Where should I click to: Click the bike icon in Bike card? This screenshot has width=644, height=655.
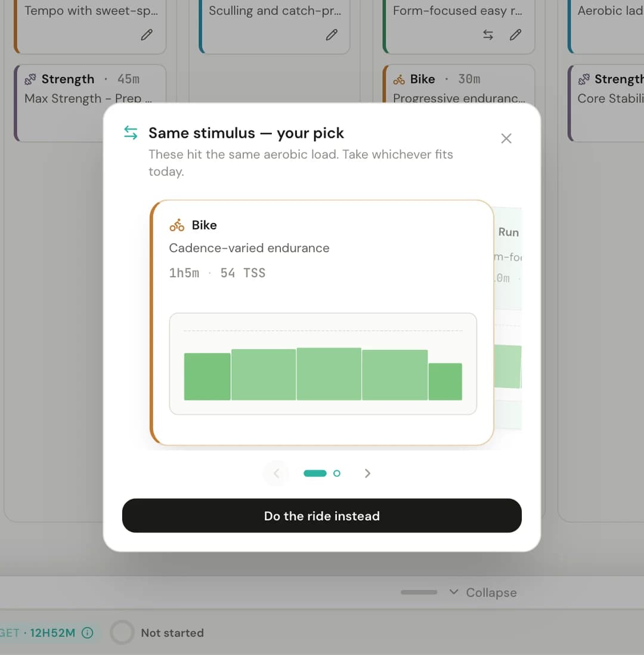(177, 225)
